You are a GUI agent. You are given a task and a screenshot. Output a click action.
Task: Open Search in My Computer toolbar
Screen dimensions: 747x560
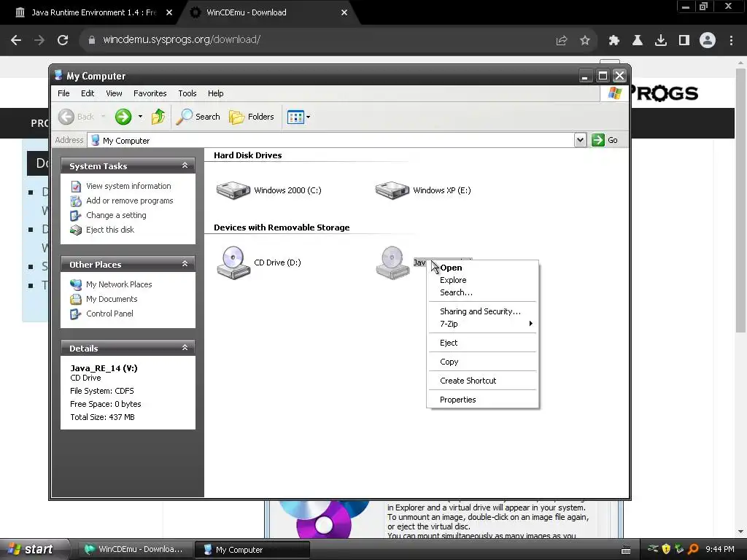tap(198, 117)
